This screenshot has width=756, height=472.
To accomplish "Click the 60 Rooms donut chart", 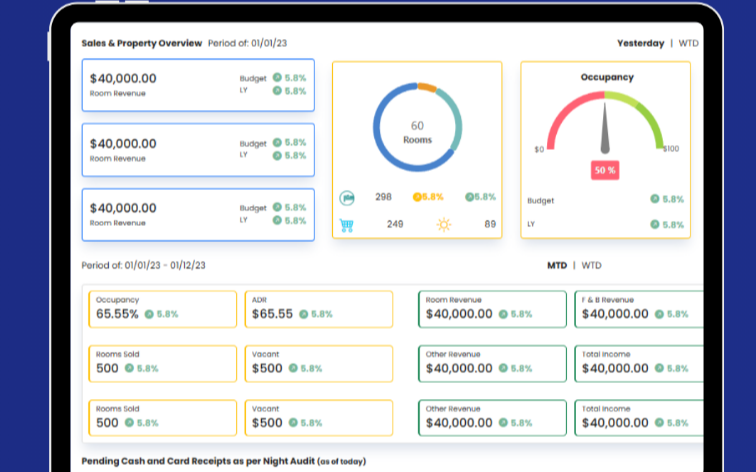I will tap(418, 127).
